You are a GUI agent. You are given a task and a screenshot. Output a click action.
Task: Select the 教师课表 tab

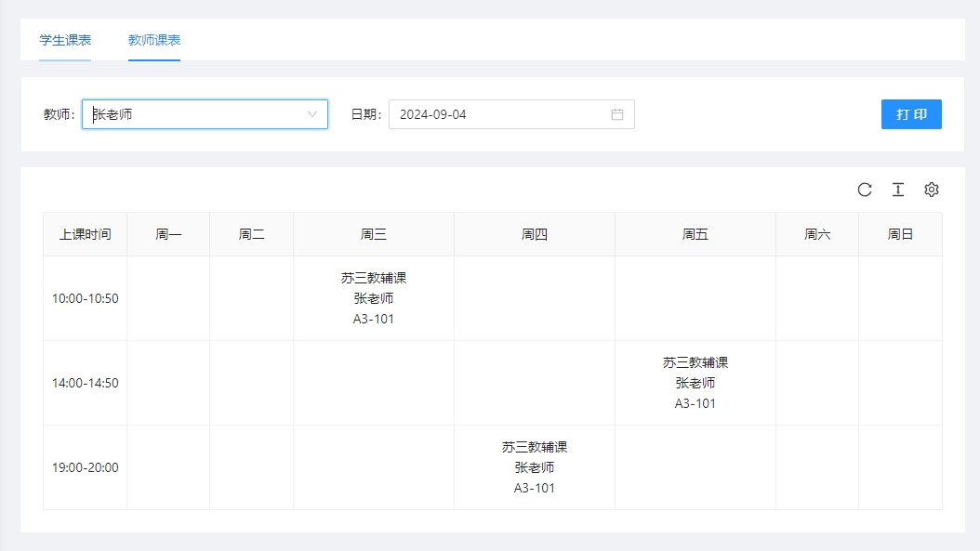click(x=154, y=40)
